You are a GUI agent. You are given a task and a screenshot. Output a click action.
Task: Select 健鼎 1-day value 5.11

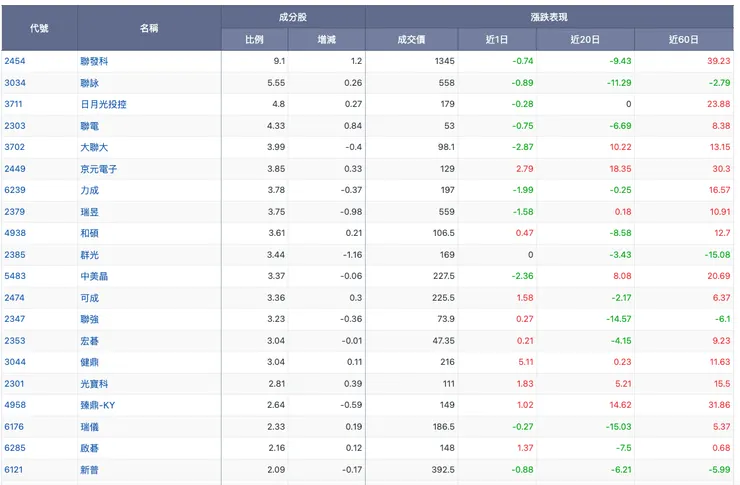click(x=526, y=361)
